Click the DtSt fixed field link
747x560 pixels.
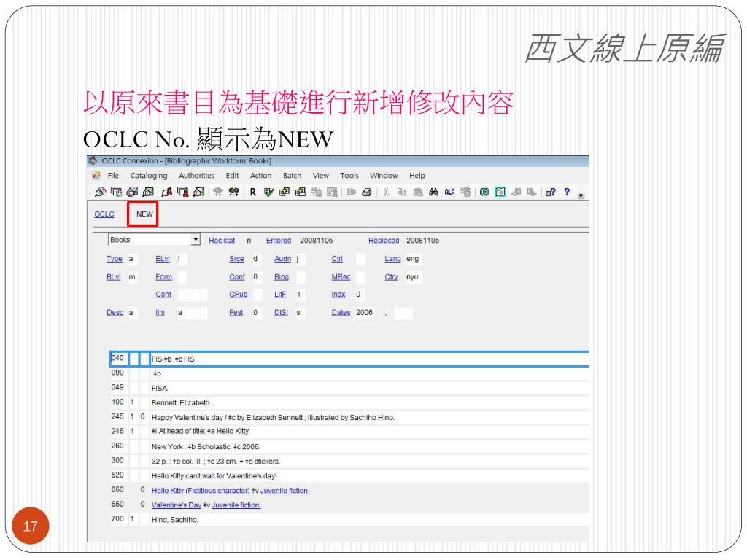click(281, 312)
